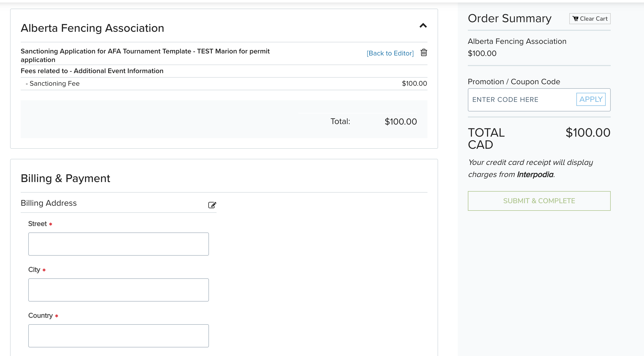Viewport: 644px width, 356px height.
Task: Click the bold Interpodia text in receipt note
Action: click(x=535, y=174)
